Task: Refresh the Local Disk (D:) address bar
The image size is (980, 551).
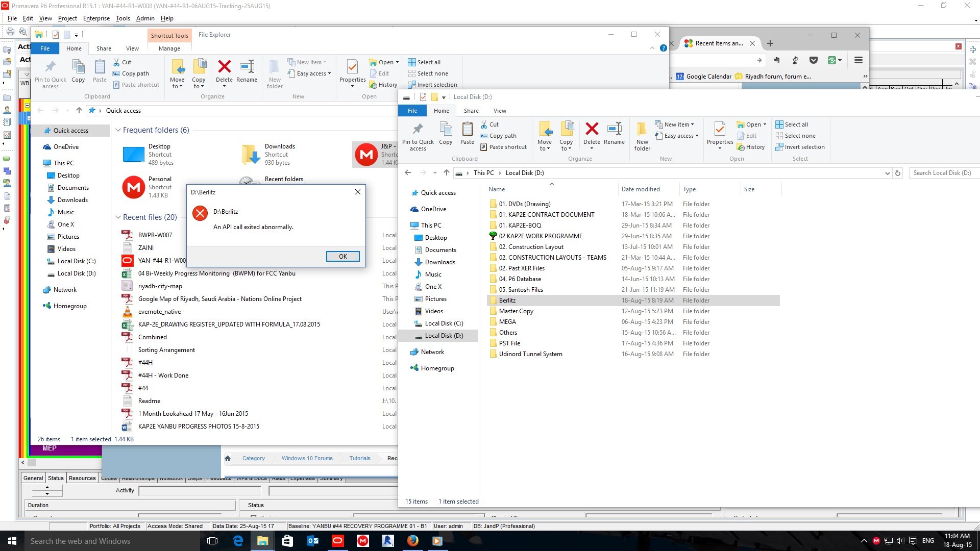Action: pos(898,173)
